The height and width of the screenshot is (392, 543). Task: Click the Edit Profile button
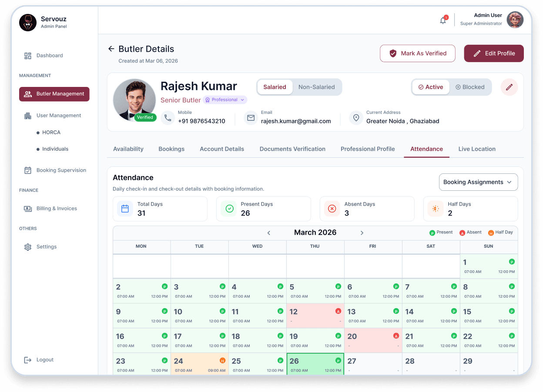coord(494,53)
